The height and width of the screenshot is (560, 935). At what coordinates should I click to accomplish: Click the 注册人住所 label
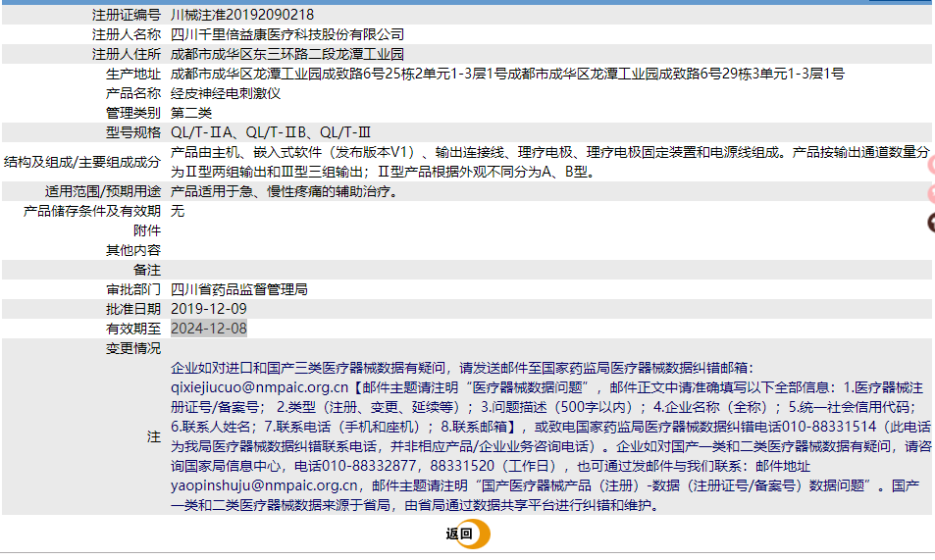coord(127,54)
